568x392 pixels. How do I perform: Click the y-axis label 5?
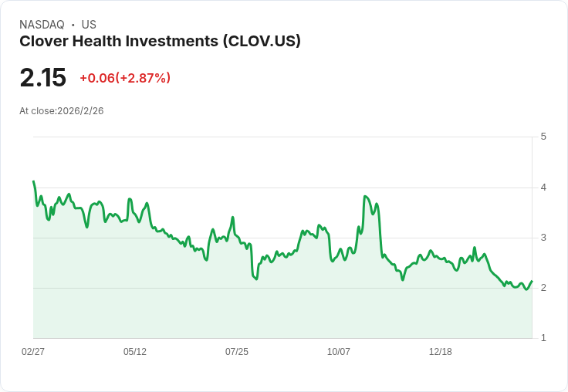pyautogui.click(x=544, y=137)
